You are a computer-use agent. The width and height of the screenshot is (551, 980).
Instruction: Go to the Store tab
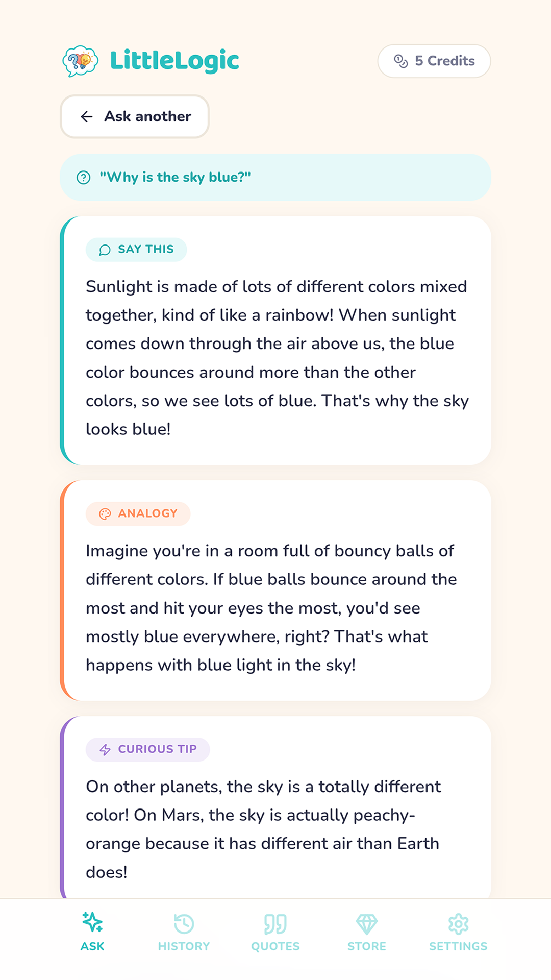pos(367,932)
